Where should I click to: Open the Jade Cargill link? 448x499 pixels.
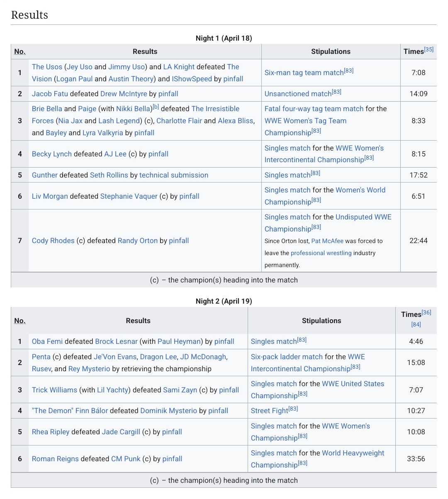click(121, 432)
